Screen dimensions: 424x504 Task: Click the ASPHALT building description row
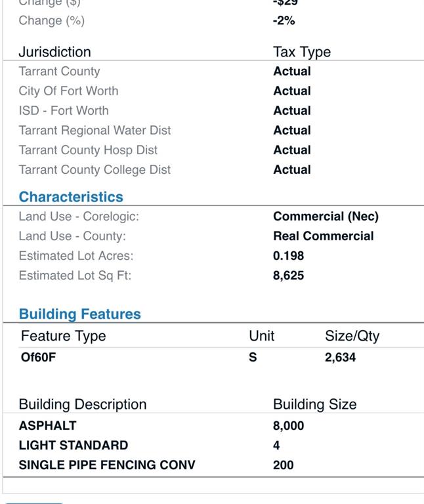[213, 425]
